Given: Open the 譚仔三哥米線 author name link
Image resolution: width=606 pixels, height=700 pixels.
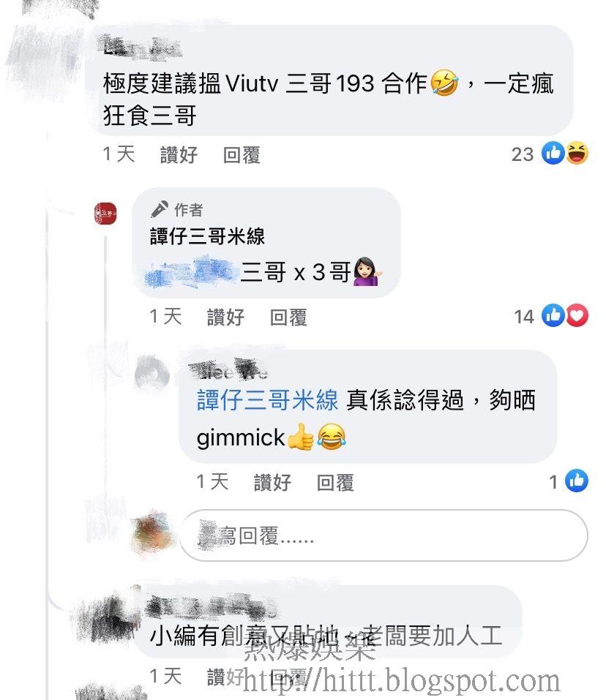Looking at the screenshot, I should (208, 236).
